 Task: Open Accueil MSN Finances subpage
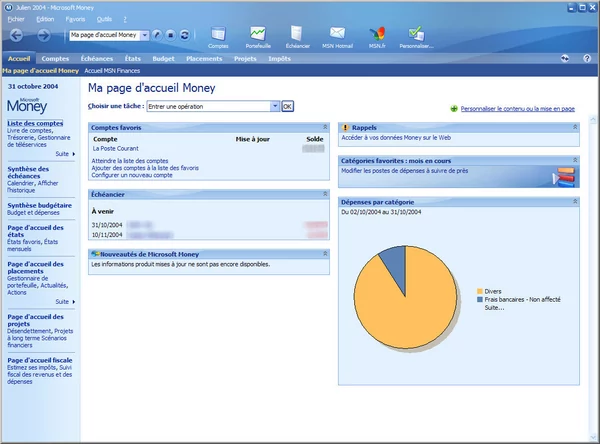[112, 71]
